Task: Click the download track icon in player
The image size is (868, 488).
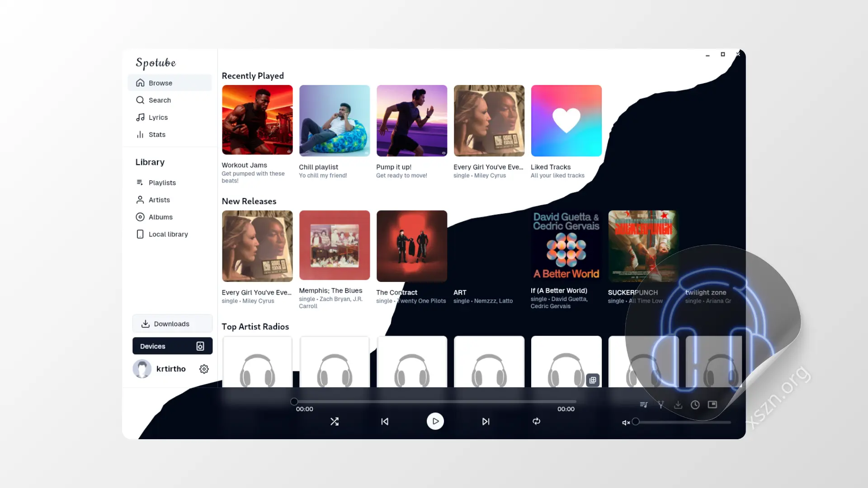Action: 678,405
